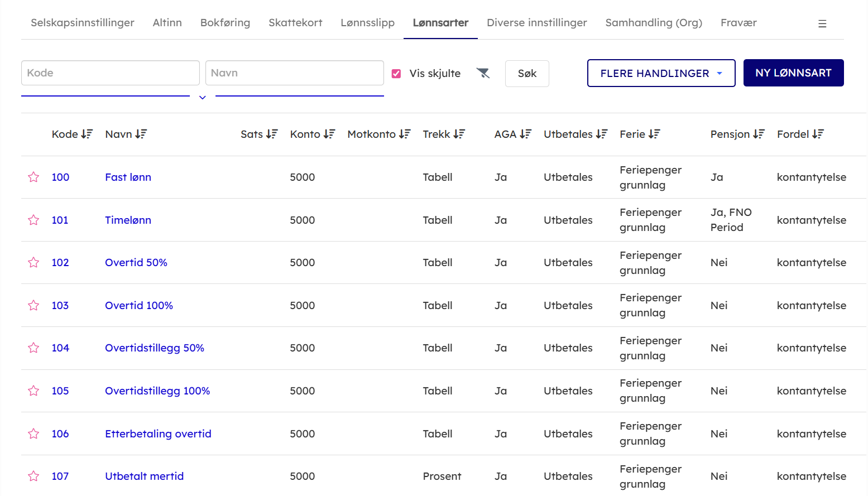Sort by Pensjon column sort icon

pos(759,134)
